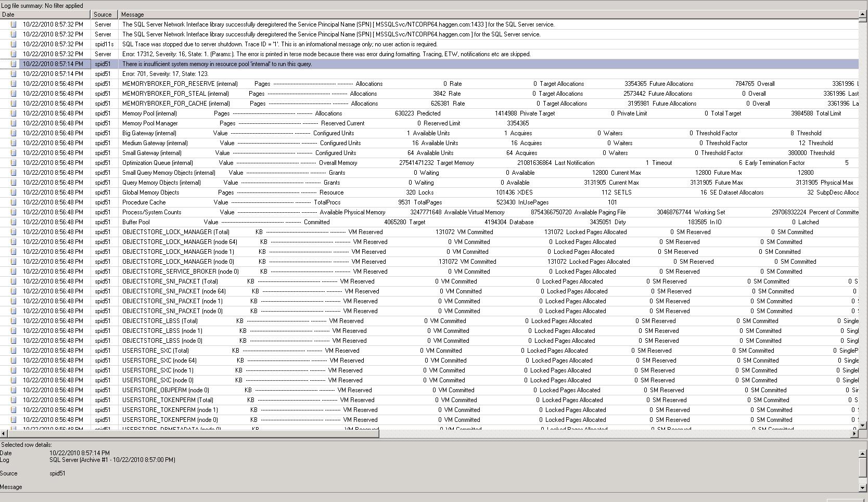Click the Source column header
Screen dimensions: 868x502
103,14
